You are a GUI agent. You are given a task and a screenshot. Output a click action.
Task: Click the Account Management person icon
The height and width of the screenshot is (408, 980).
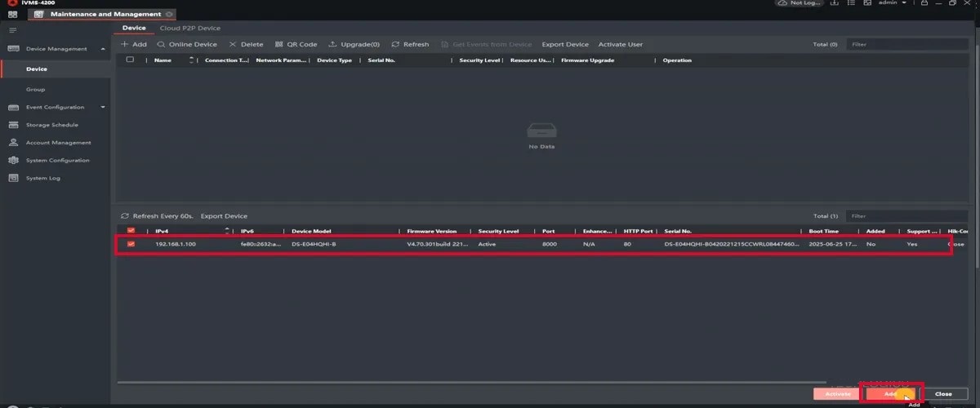[13, 143]
